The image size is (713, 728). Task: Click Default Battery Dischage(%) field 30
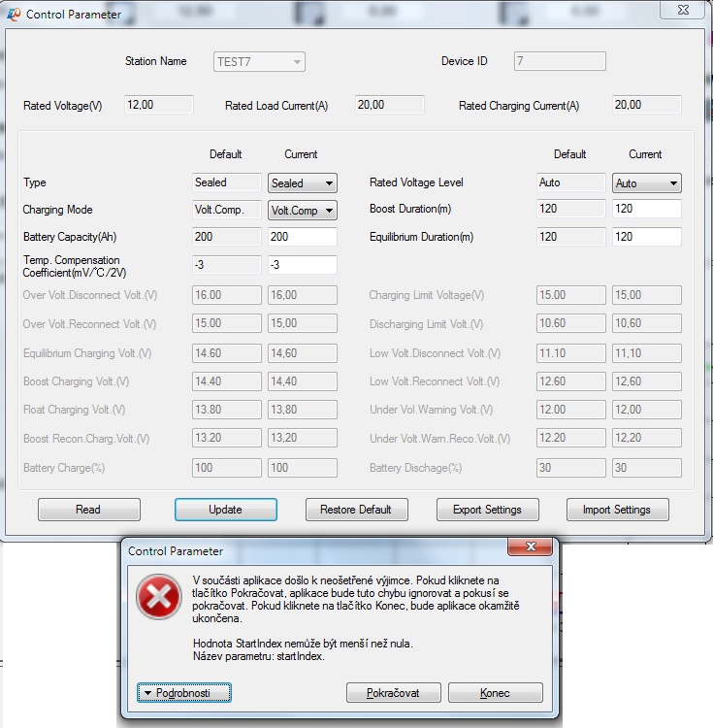pyautogui.click(x=571, y=468)
